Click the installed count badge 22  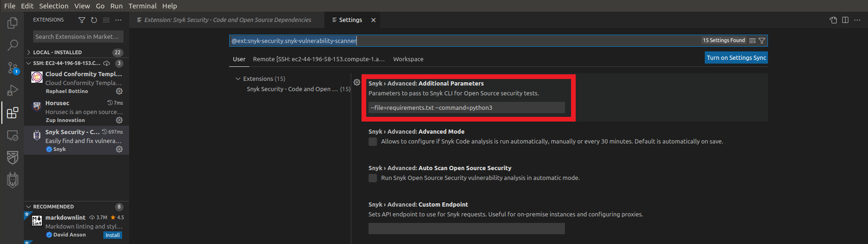point(117,52)
